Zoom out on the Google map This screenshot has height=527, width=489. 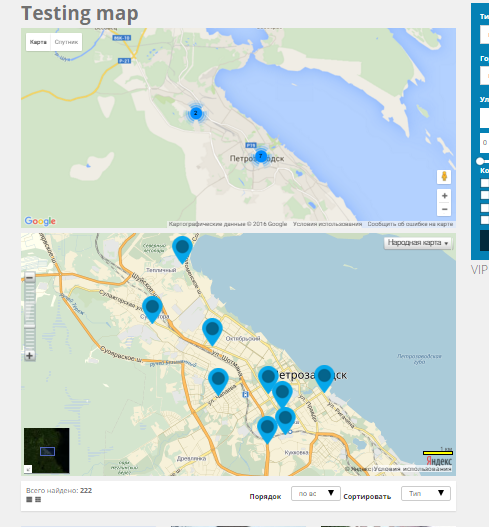pos(444,209)
